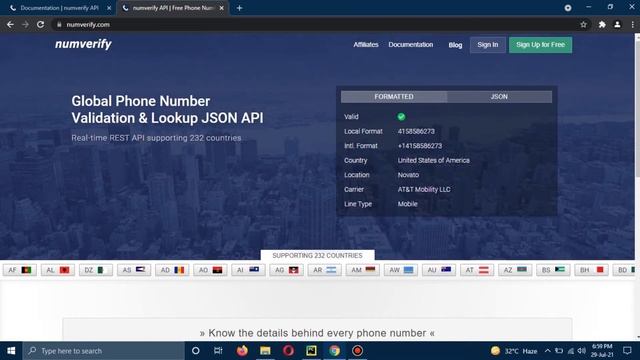
Task: Open the Chrome extensions puzzle icon
Action: pos(602,24)
